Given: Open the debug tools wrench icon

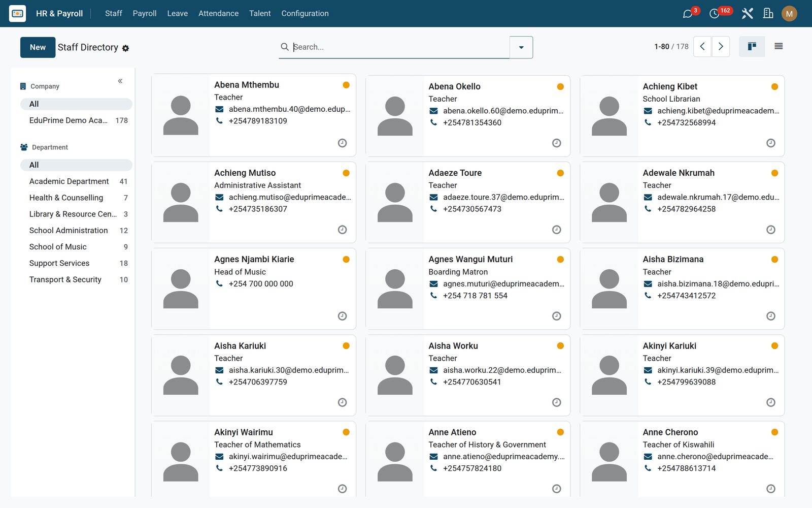Looking at the screenshot, I should (747, 14).
